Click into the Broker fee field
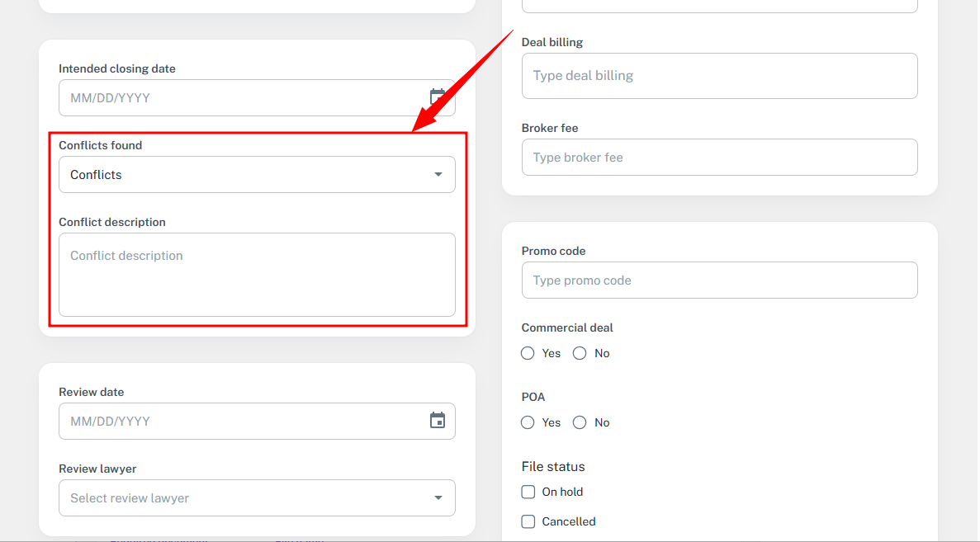Image resolution: width=980 pixels, height=542 pixels. [719, 158]
